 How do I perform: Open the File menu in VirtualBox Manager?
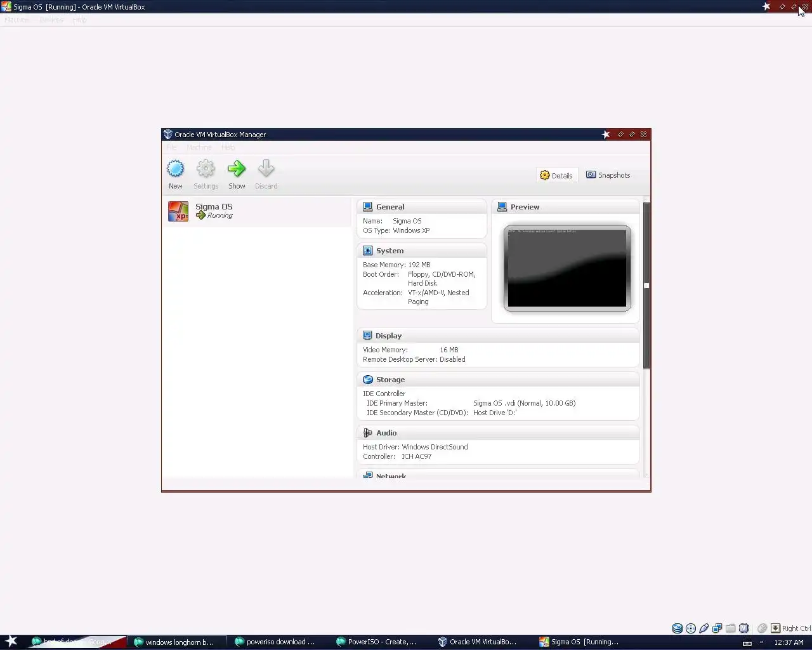point(171,147)
